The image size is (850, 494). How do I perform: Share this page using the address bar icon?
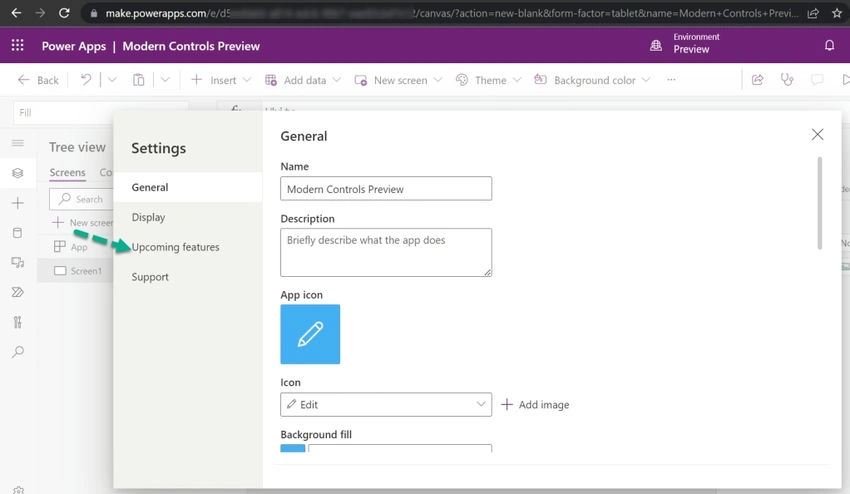pos(813,13)
